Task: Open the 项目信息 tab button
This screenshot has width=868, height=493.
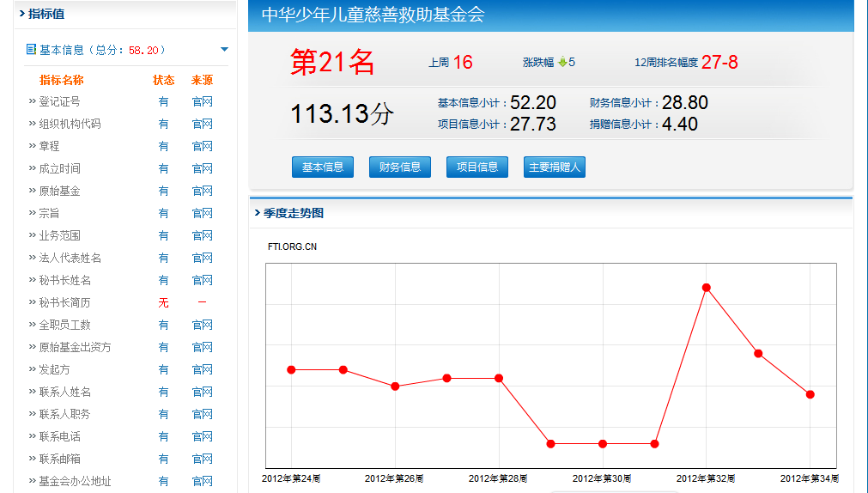Action: (477, 167)
